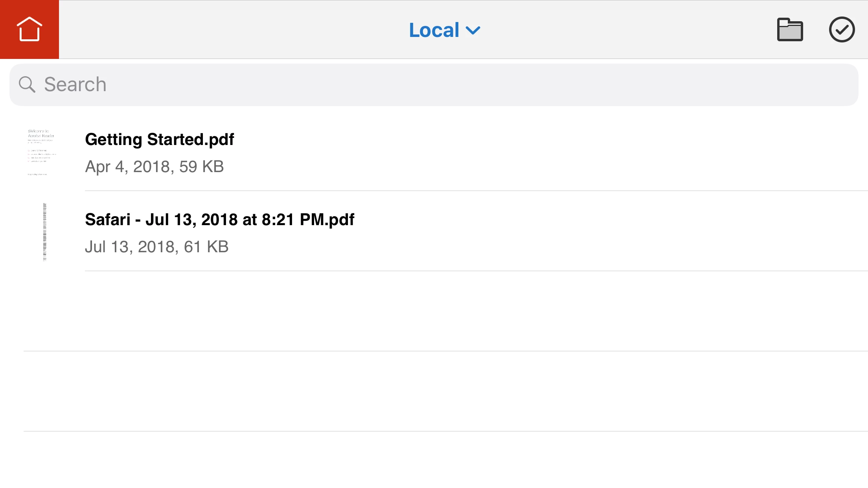
Task: Click the empty toolbar area left of Local
Action: 232,29
